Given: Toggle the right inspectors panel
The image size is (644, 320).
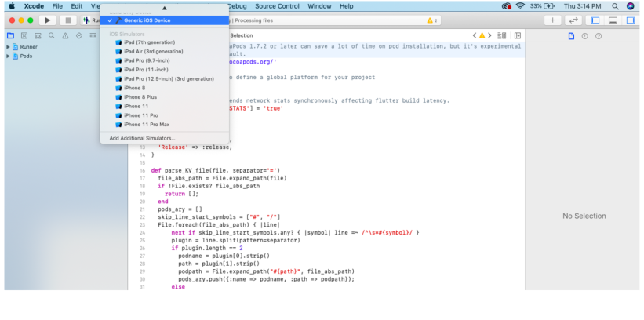Looking at the screenshot, I should click(x=630, y=20).
